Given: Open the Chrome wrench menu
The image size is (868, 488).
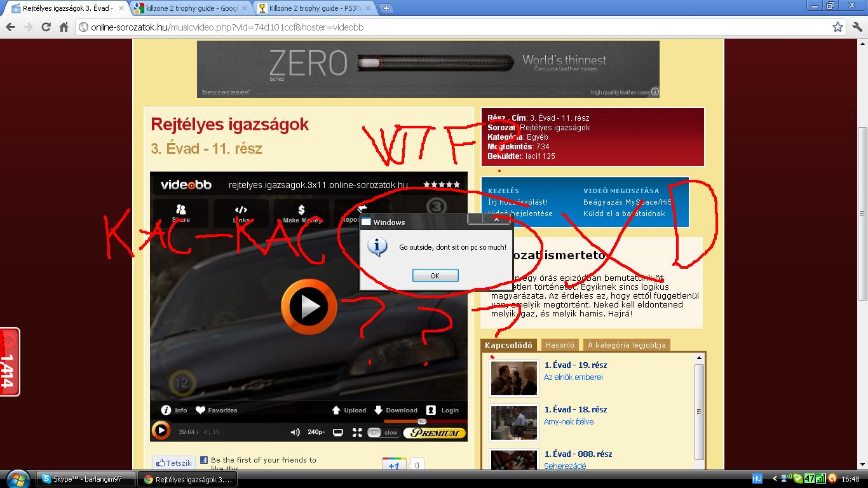Looking at the screenshot, I should pyautogui.click(x=857, y=27).
